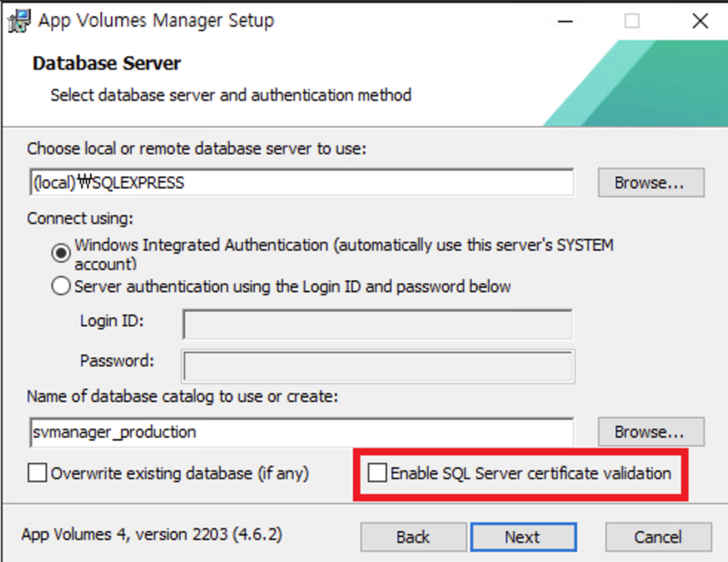Cancel the App Volumes Manager setup

pos(658,537)
